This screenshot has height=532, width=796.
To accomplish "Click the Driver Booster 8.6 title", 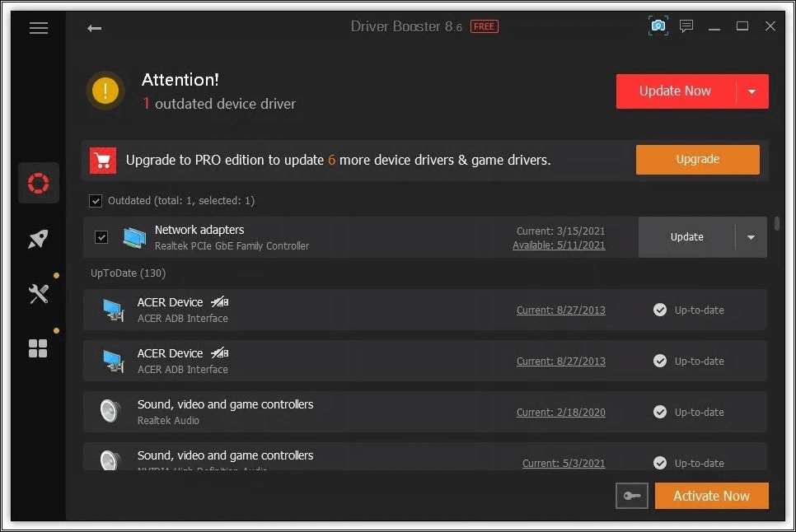I will tap(406, 26).
